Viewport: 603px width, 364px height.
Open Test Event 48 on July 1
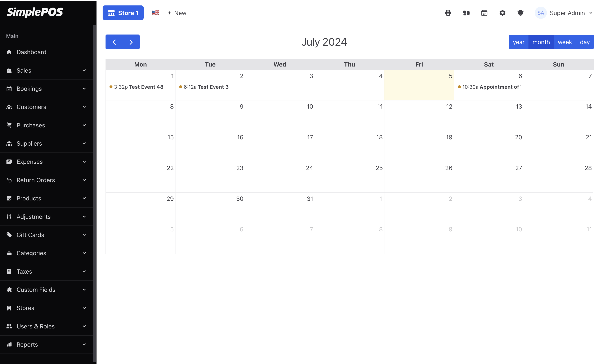pyautogui.click(x=139, y=87)
